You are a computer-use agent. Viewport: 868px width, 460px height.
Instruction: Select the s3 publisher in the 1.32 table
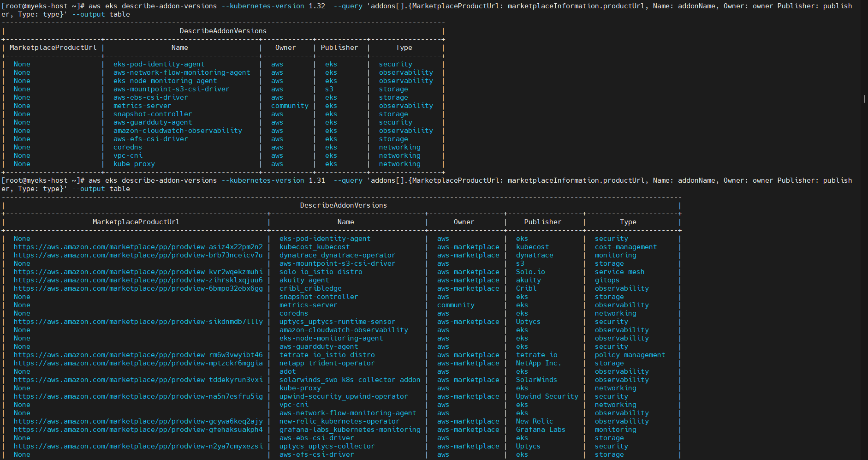point(329,89)
